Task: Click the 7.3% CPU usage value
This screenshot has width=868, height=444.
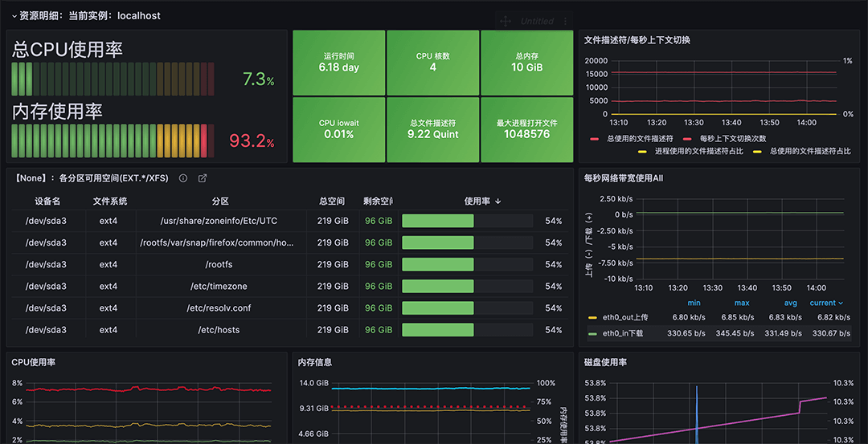Action: pyautogui.click(x=259, y=79)
